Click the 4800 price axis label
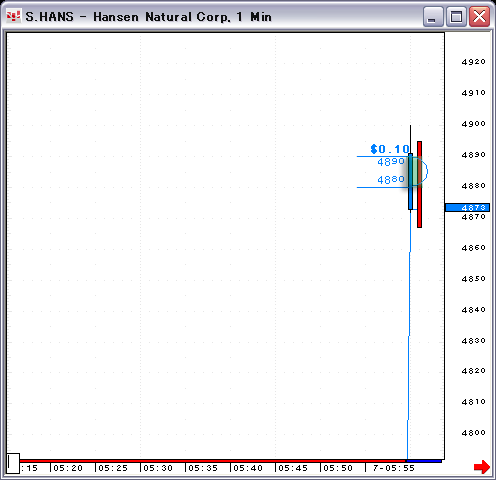Viewport: 496px width, 480px height. click(473, 433)
